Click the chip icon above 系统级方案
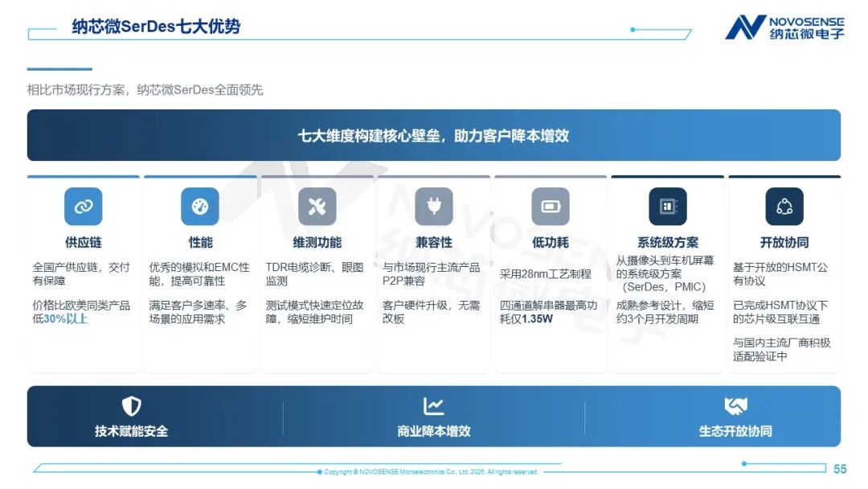868x489 pixels. coord(668,207)
